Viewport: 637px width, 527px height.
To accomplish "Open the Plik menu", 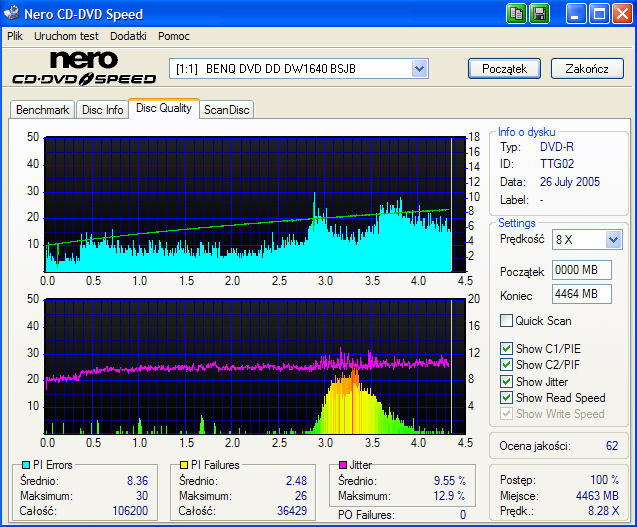I will (x=15, y=36).
